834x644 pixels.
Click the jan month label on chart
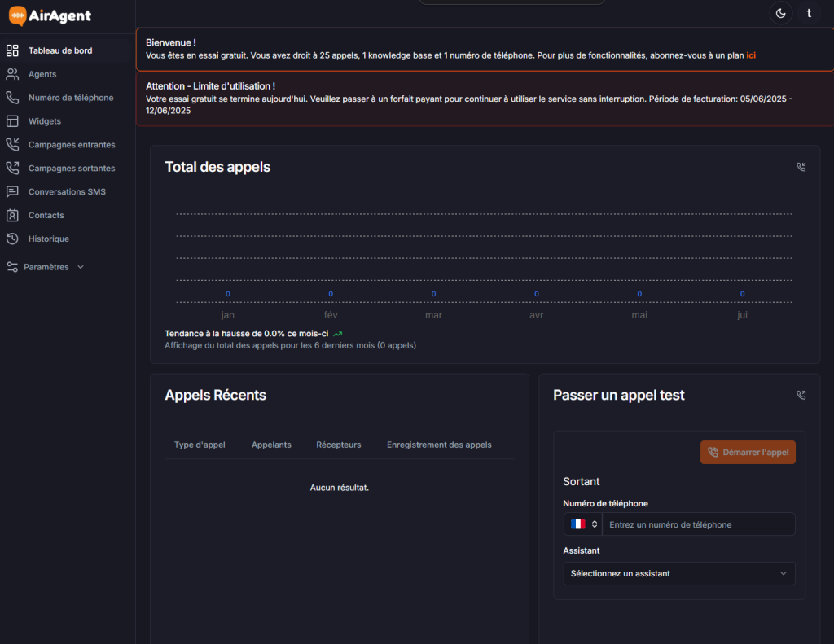(x=228, y=315)
